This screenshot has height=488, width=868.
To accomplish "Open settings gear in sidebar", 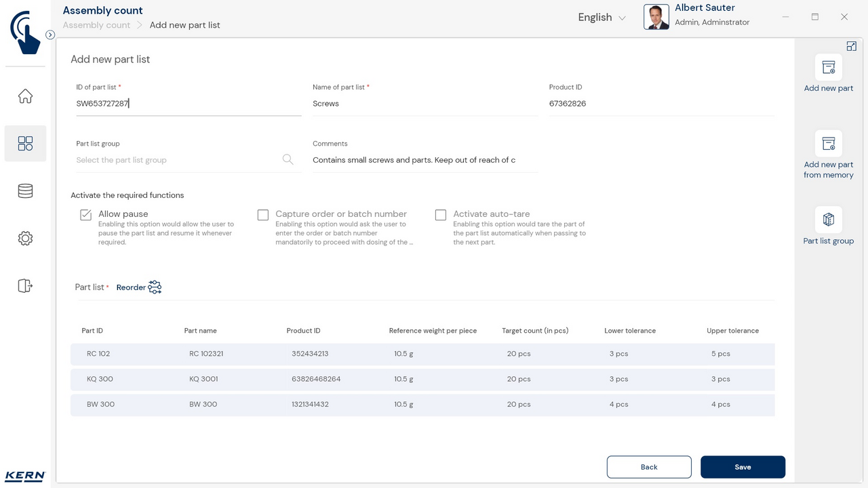I will pyautogui.click(x=25, y=239).
